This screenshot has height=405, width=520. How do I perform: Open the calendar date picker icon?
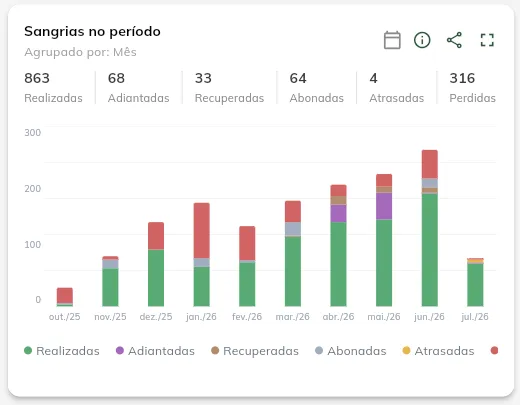pyautogui.click(x=392, y=40)
